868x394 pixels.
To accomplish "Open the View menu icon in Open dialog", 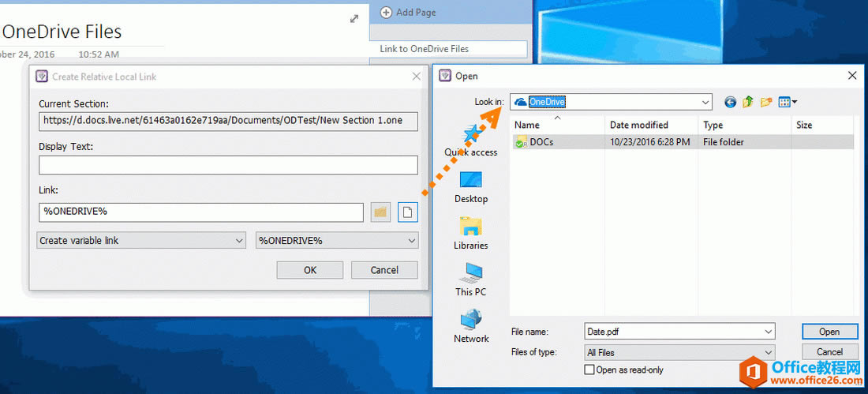I will click(x=788, y=102).
